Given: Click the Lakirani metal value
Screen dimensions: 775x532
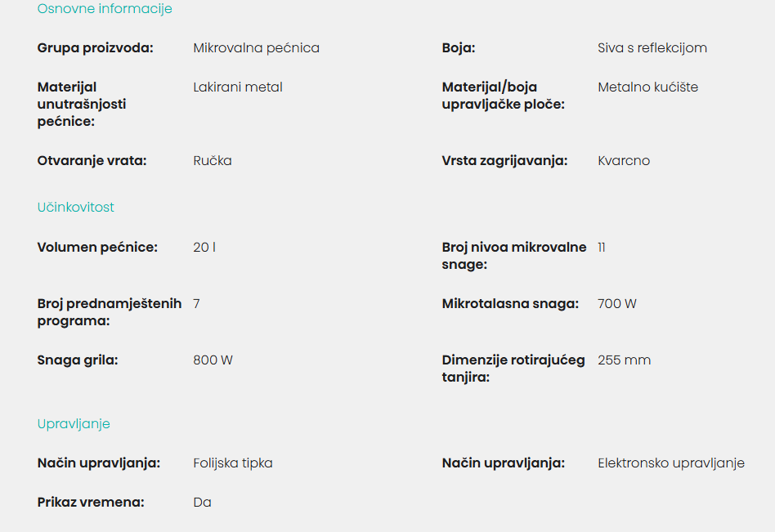Looking at the screenshot, I should [x=238, y=87].
